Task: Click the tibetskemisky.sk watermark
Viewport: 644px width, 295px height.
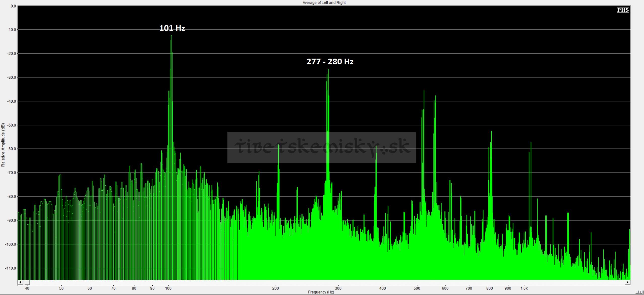Action: tap(322, 147)
